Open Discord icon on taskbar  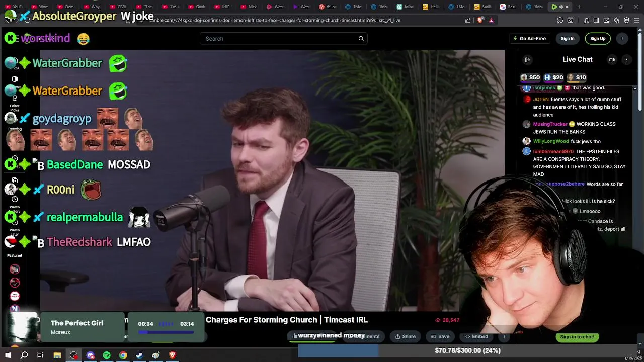[x=90, y=355]
